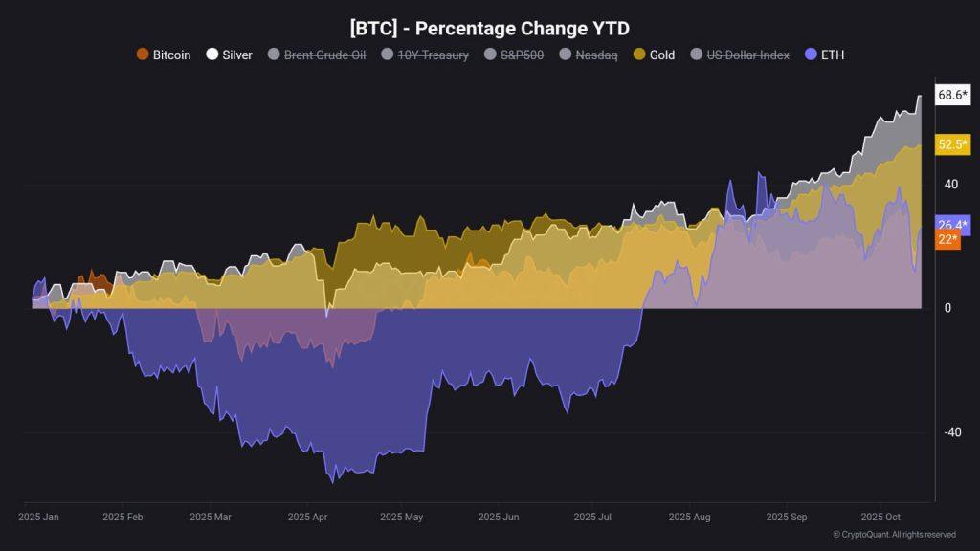Select the 2025 May axis label

401,517
